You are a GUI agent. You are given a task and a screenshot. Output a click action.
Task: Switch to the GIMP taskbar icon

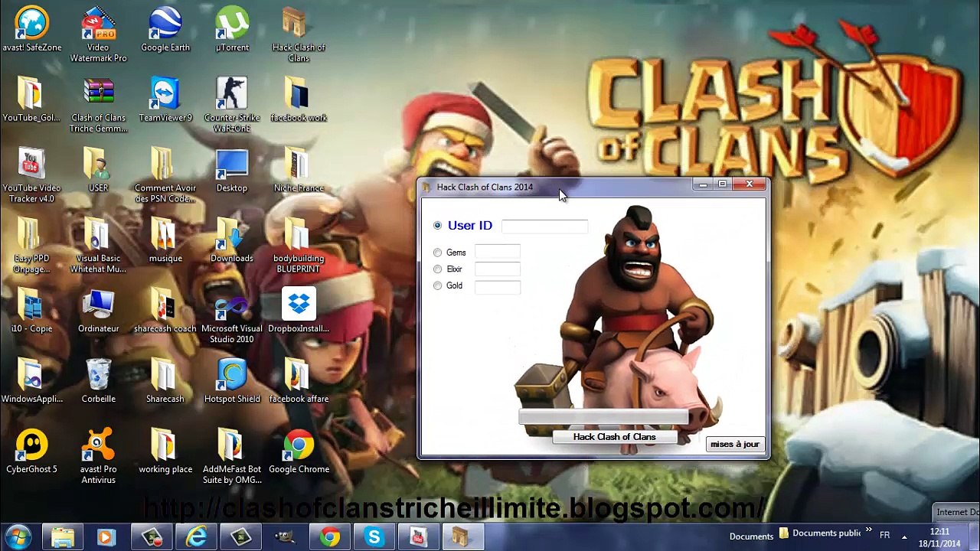(x=285, y=536)
